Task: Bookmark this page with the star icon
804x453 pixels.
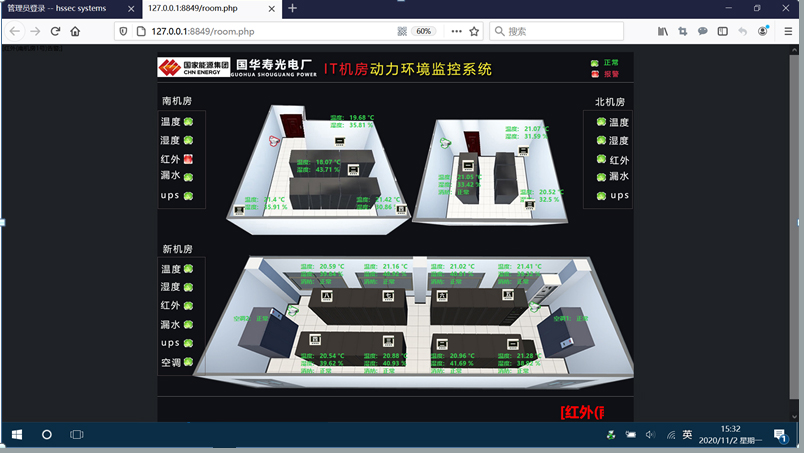Action: click(474, 31)
